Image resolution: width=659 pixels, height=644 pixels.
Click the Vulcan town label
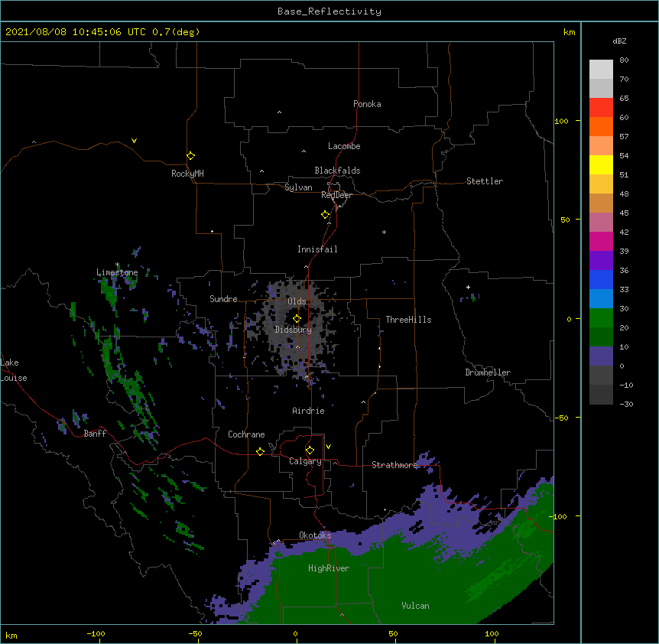click(415, 606)
